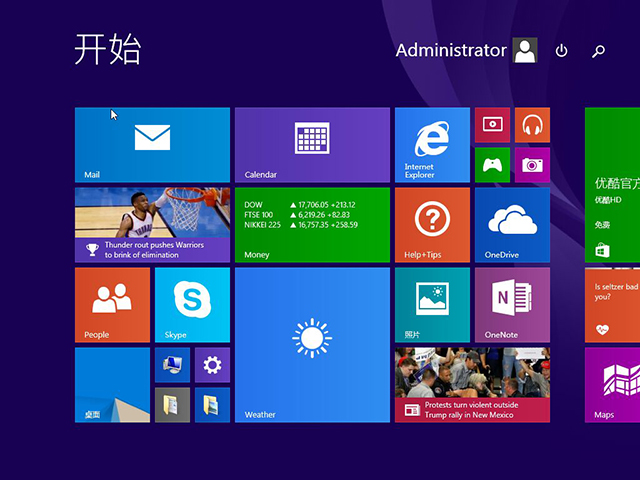640x480 pixels.
Task: Open the Video tile
Action: [492, 125]
